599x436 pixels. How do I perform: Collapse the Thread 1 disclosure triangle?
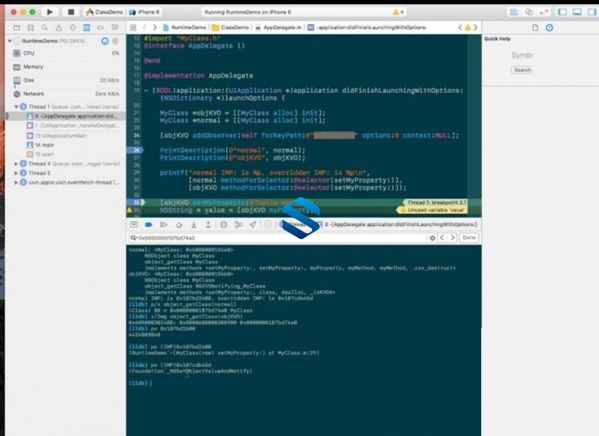click(x=16, y=107)
